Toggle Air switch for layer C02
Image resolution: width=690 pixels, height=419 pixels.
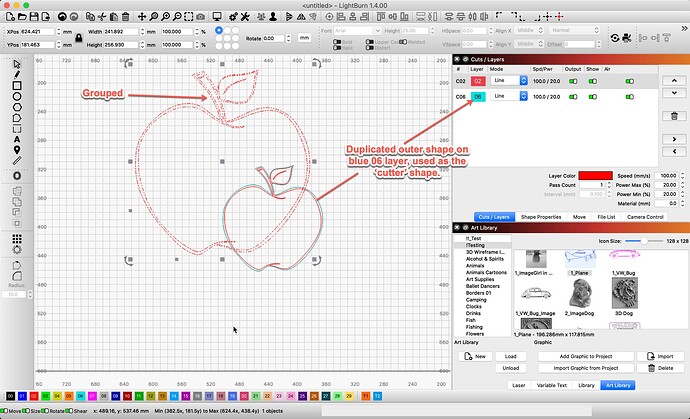pos(630,81)
